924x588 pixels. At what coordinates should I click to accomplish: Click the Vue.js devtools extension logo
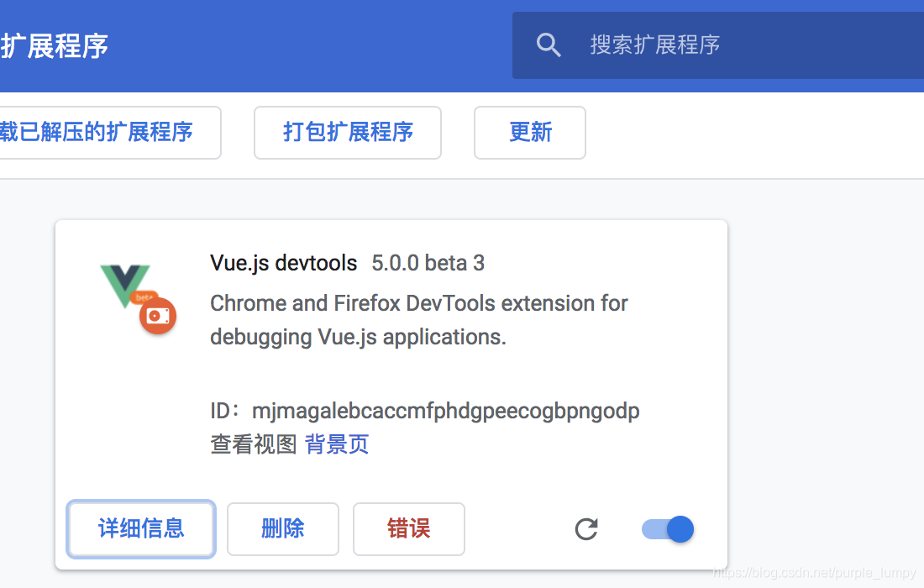click(x=139, y=299)
